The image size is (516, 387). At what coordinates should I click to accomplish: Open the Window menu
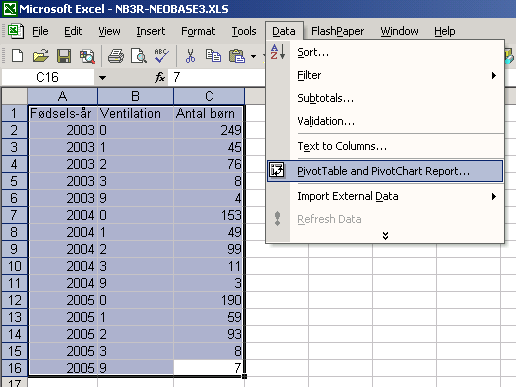399,31
